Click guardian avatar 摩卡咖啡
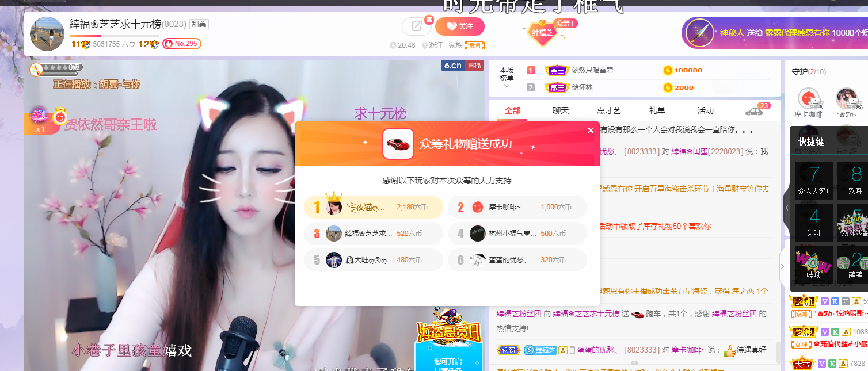Image resolution: width=868 pixels, height=371 pixels. tap(809, 99)
